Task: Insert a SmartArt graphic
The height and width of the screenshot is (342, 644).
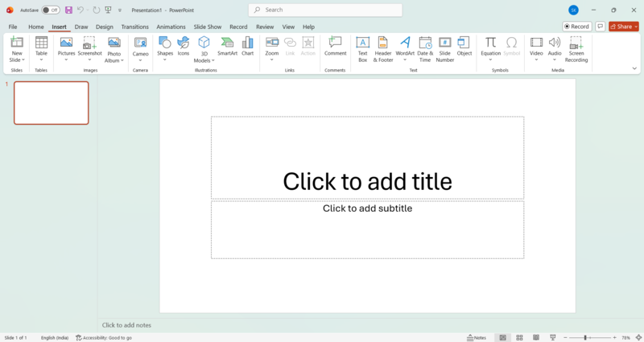Action: click(x=227, y=46)
